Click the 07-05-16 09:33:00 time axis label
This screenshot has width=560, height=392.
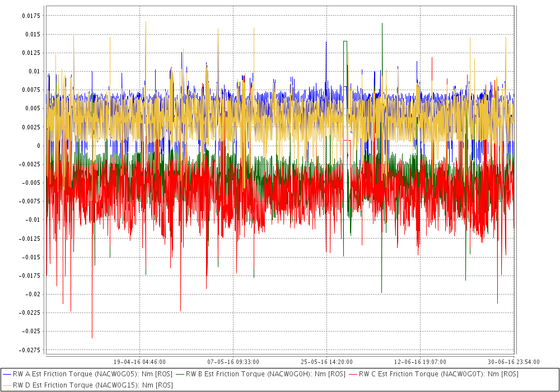tap(233, 362)
